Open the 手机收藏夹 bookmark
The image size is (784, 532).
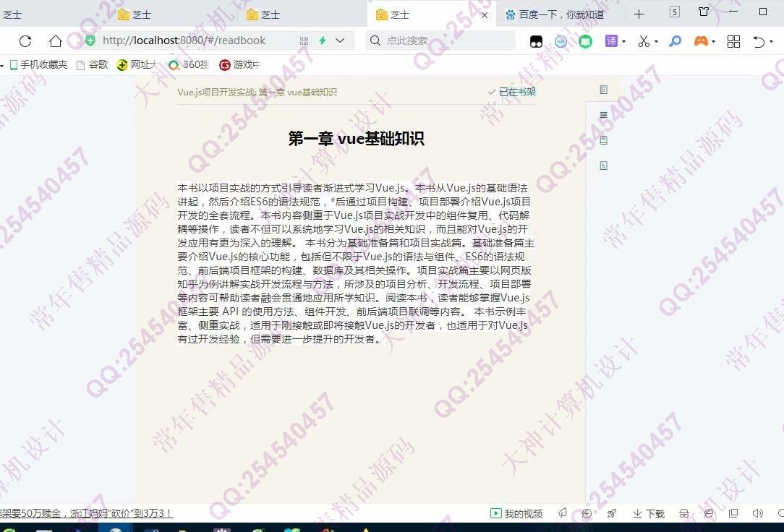pyautogui.click(x=38, y=64)
